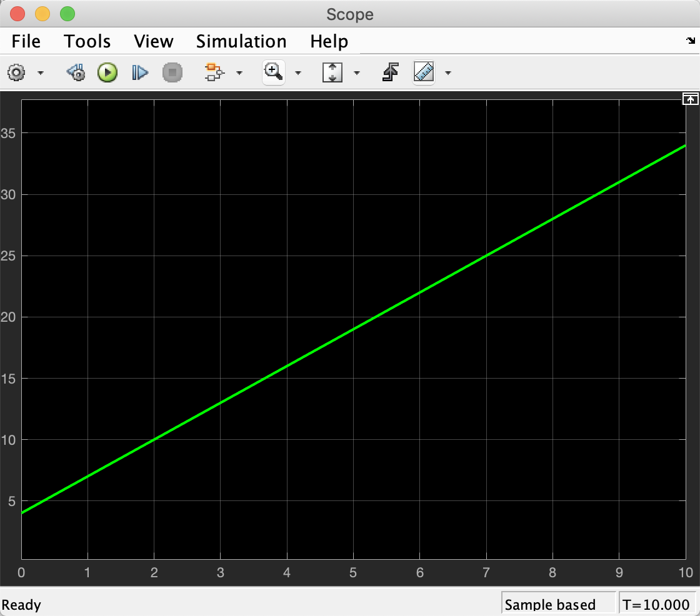Click the Sample based status text
This screenshot has width=700, height=616.
[550, 605]
